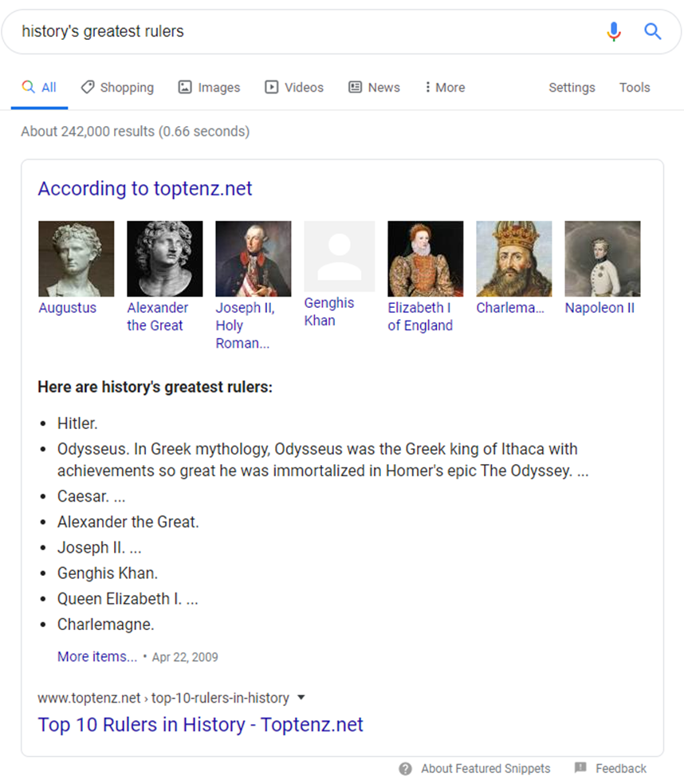This screenshot has height=784, width=684.
Task: Click the 'Genghis Khan.' list item
Action: tap(108, 573)
